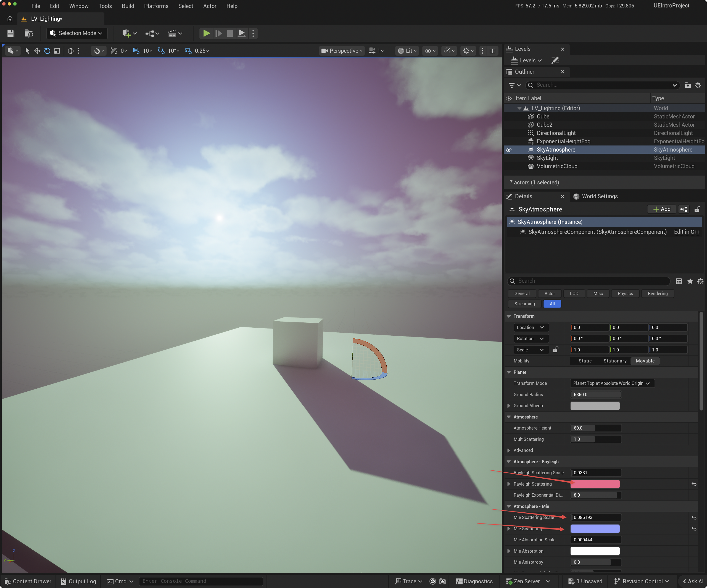The height and width of the screenshot is (588, 707).
Task: Toggle grid snapping icon in viewport
Action: tap(136, 51)
